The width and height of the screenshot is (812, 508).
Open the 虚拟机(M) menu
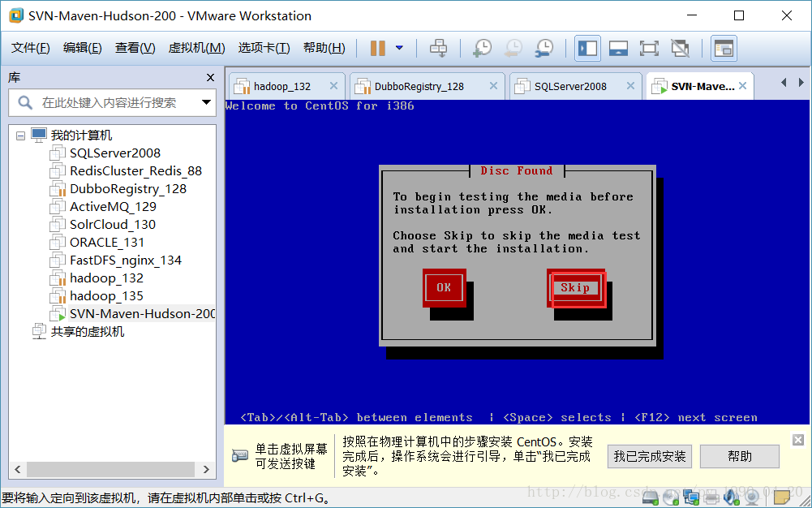pyautogui.click(x=196, y=48)
